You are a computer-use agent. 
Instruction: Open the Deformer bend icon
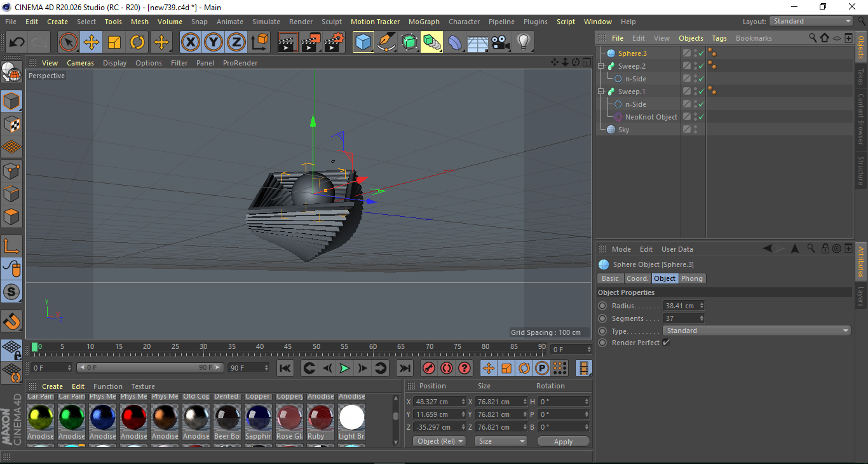coord(455,43)
